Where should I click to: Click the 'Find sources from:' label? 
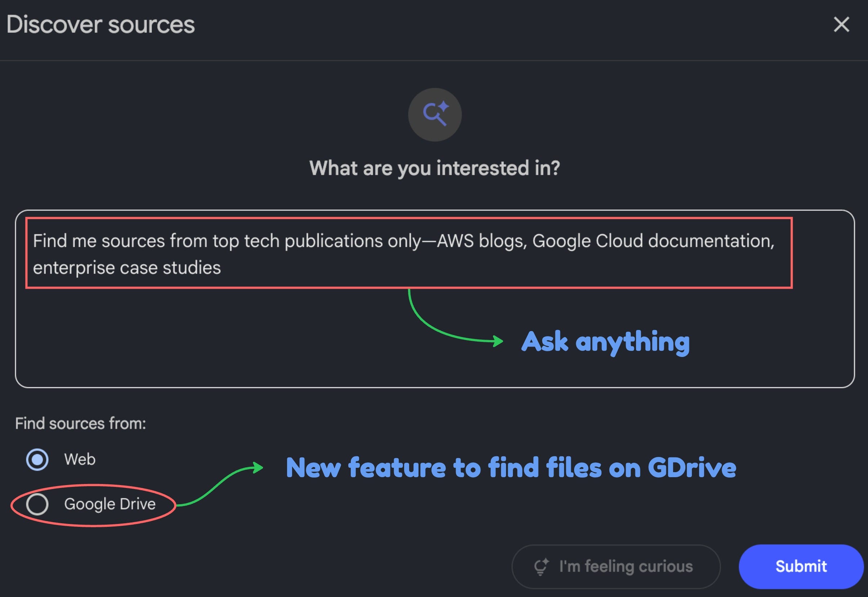80,424
